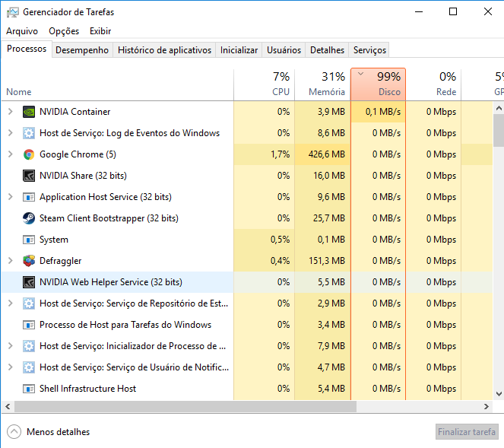Click the Finalizar tarefa button

[467, 432]
